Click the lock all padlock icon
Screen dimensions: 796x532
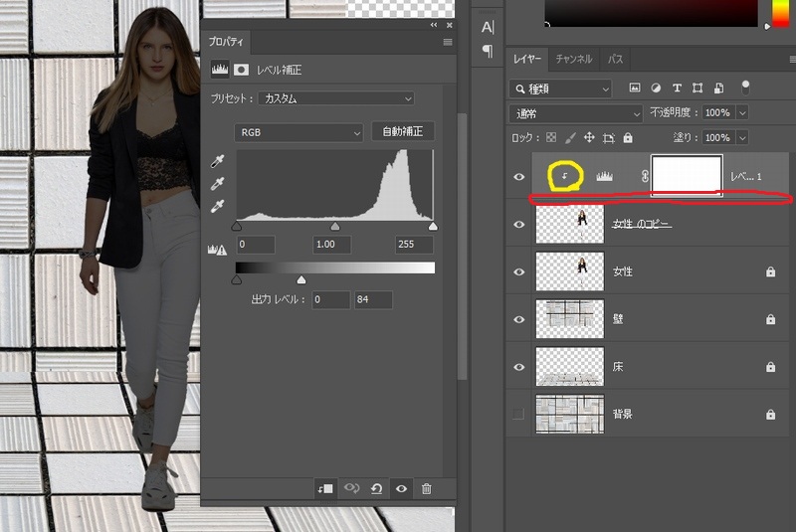click(628, 138)
